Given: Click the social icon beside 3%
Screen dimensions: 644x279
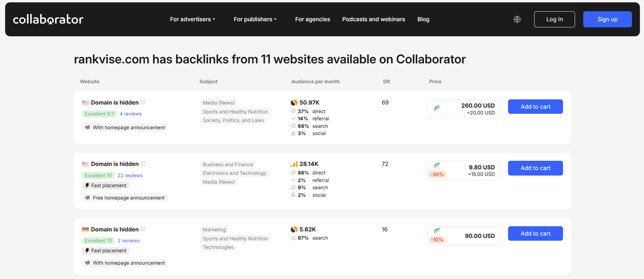Looking at the screenshot, I should coord(293,133).
